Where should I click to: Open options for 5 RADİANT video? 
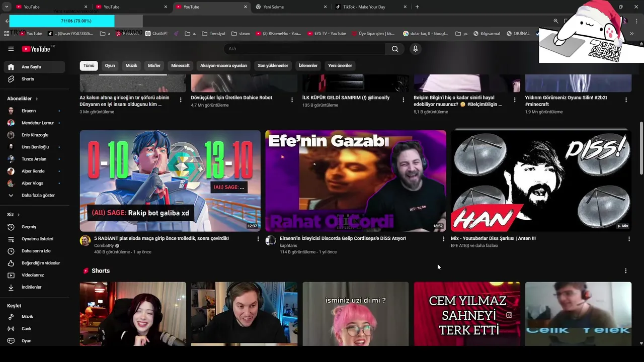(258, 239)
